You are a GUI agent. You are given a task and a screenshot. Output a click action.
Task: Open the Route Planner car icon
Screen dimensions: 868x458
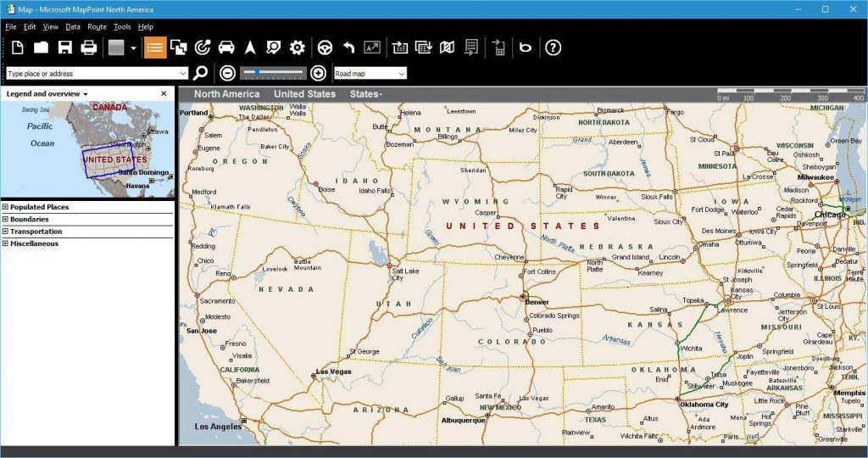(x=225, y=47)
